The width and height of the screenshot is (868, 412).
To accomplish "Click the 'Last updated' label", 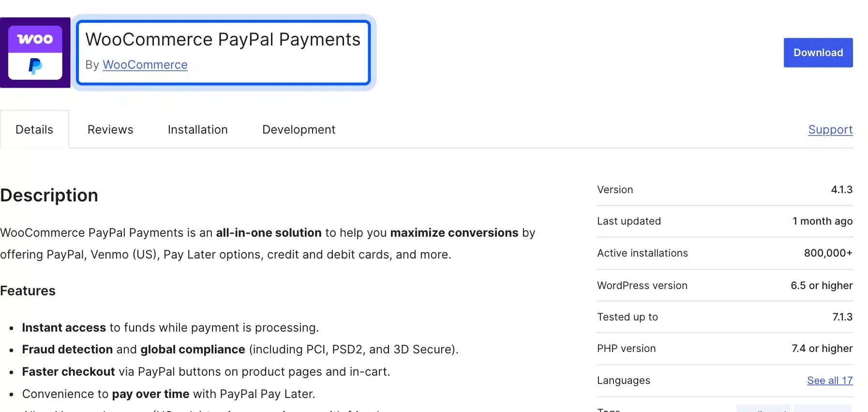I will pyautogui.click(x=629, y=221).
